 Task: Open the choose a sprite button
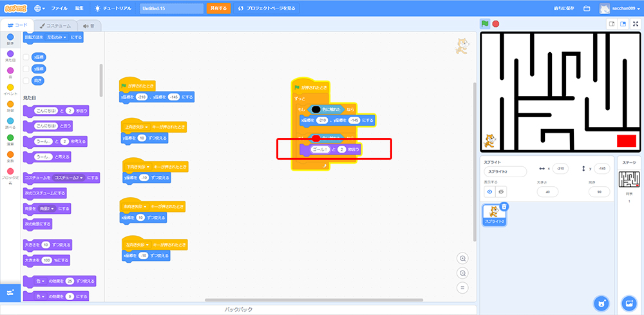(x=600, y=303)
